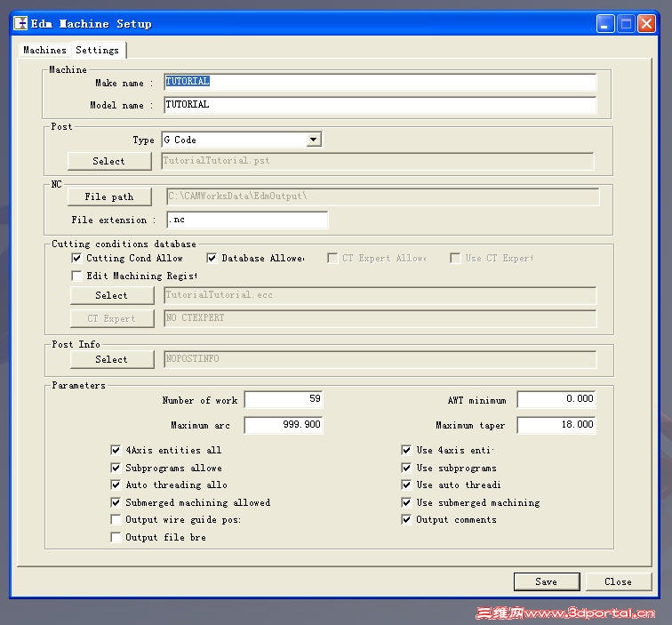672x625 pixels.
Task: Switch to the Machines tab
Action: point(45,50)
